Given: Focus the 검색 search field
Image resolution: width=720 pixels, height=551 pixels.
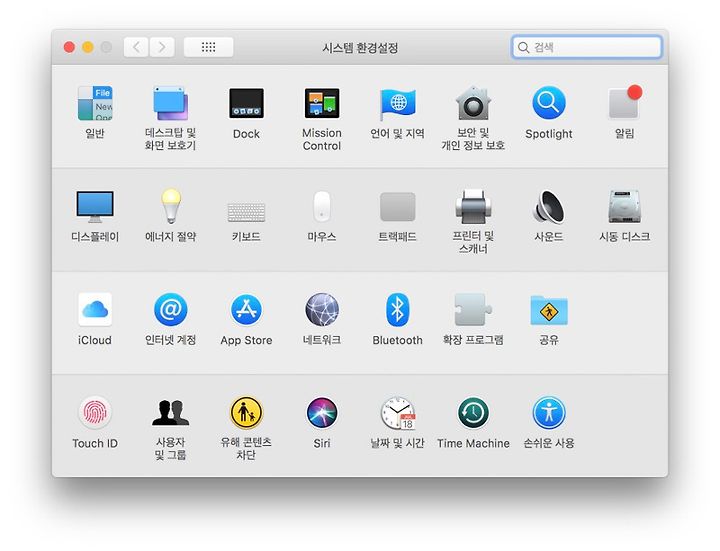Looking at the screenshot, I should pyautogui.click(x=587, y=47).
